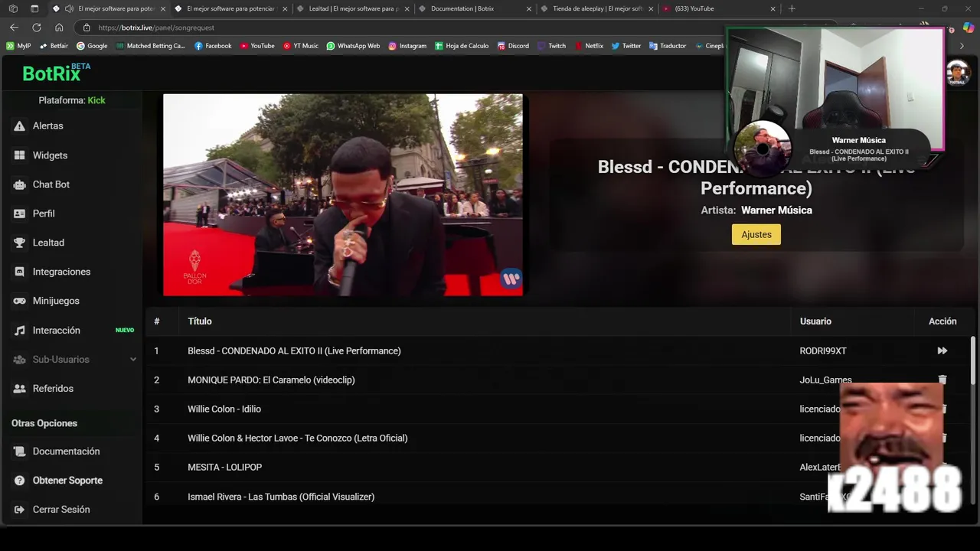Show more bookmarks with overflow chevron
The image size is (980, 551).
pos(962,46)
